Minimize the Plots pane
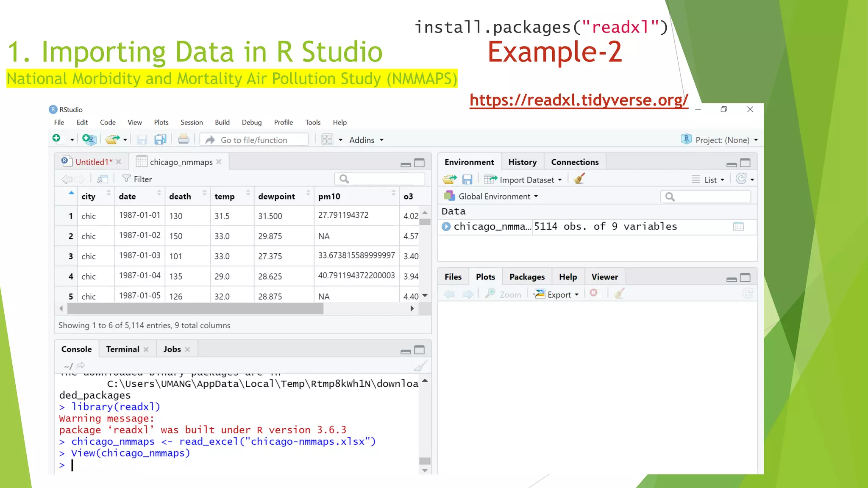Screen dimensions: 868x488 click(732, 279)
